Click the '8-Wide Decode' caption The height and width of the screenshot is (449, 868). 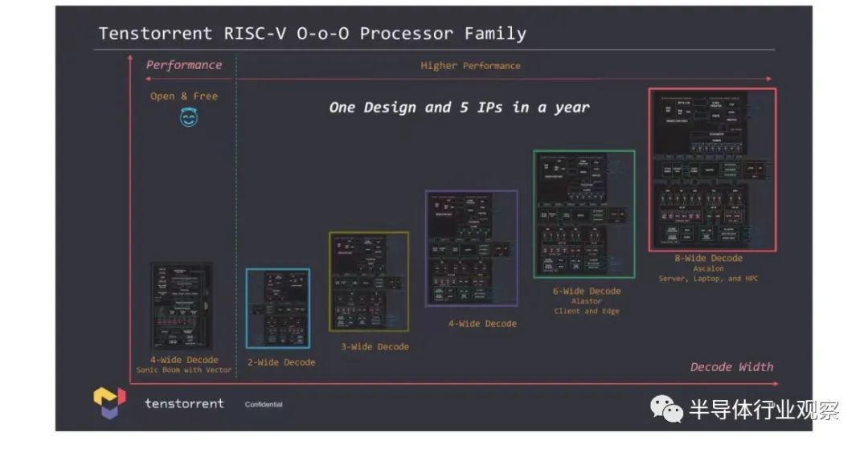tap(709, 258)
